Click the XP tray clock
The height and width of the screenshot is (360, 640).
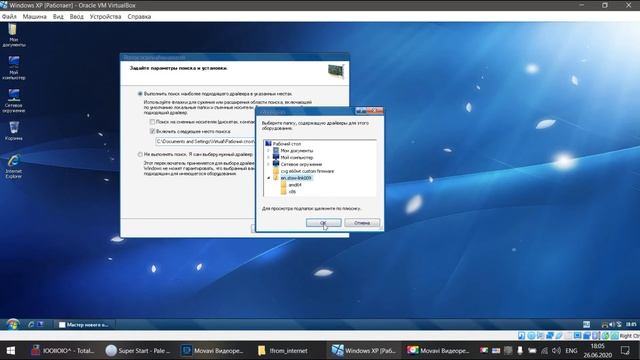point(631,324)
